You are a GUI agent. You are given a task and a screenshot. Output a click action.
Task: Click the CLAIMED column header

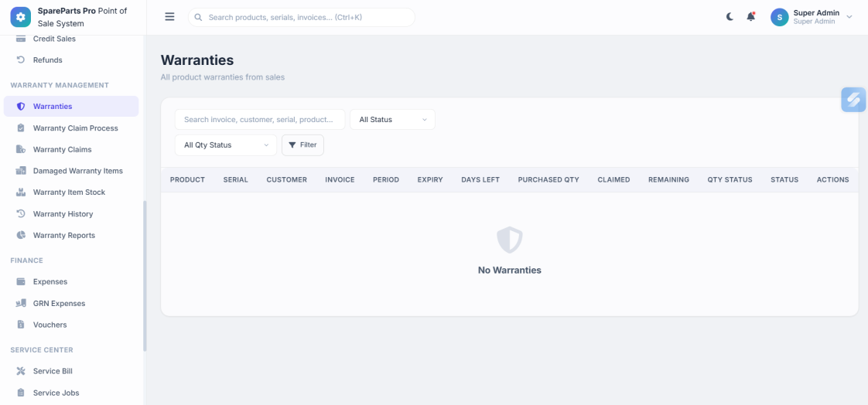pyautogui.click(x=614, y=180)
